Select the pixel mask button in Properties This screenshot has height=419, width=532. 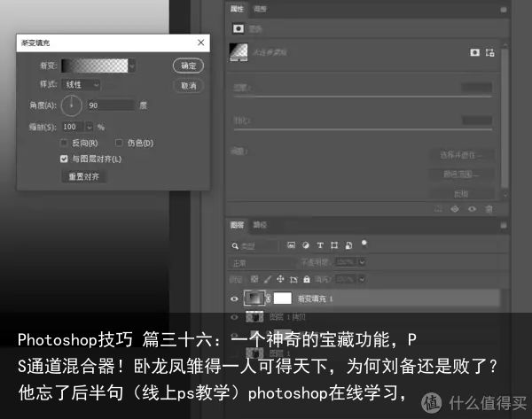tap(474, 52)
